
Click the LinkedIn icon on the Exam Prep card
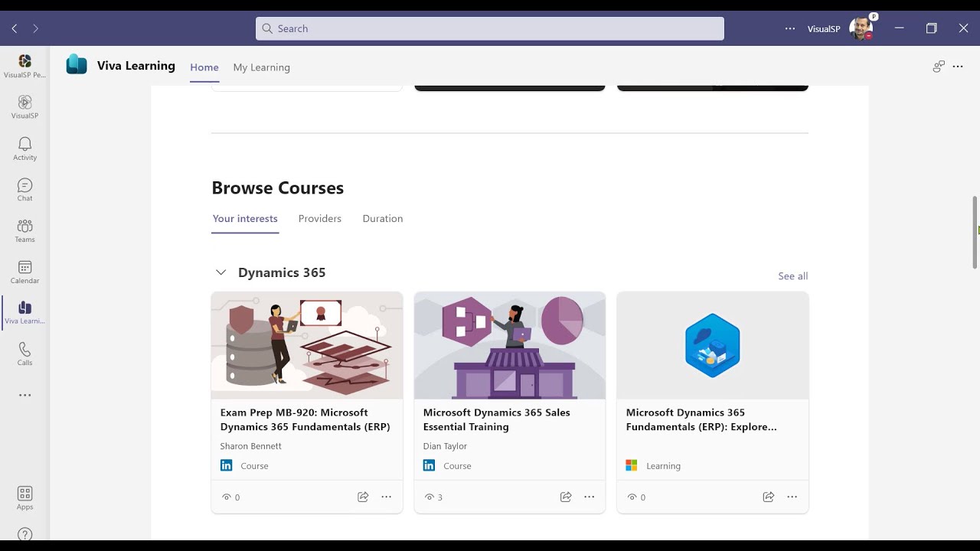point(226,465)
